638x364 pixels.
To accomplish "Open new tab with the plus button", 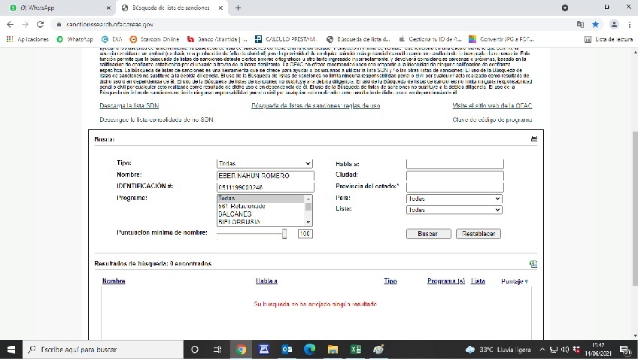I will tap(238, 8).
